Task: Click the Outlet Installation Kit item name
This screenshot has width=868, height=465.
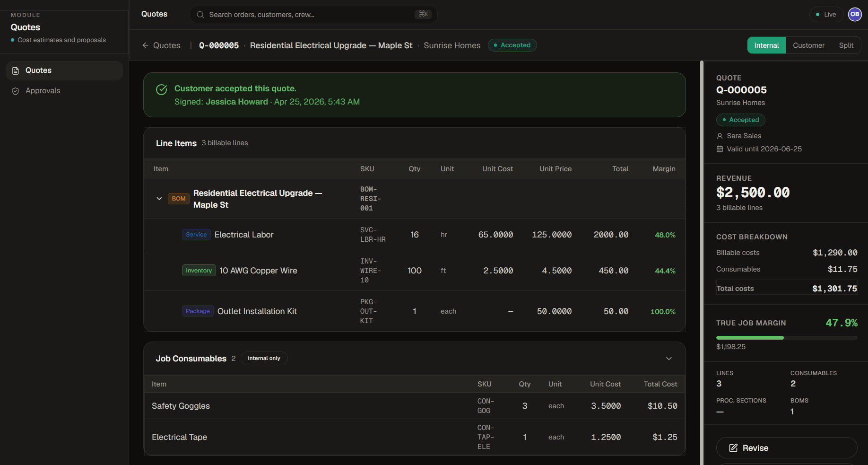Action: tap(257, 311)
